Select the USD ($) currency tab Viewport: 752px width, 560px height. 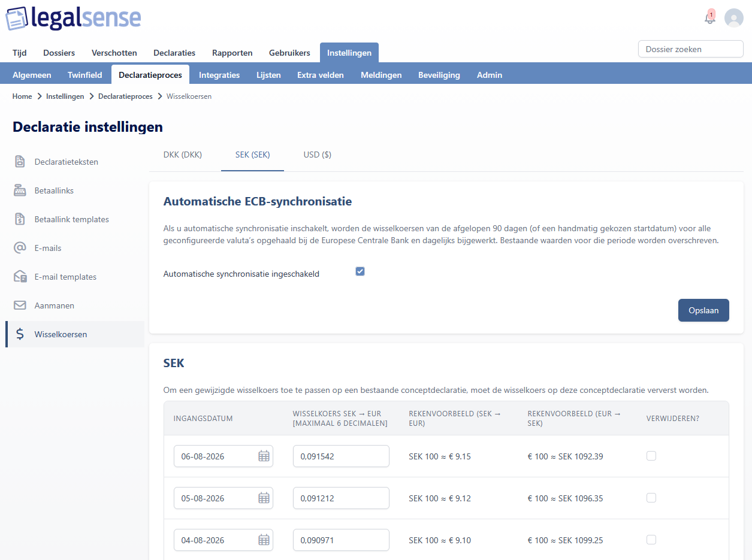[x=318, y=155]
